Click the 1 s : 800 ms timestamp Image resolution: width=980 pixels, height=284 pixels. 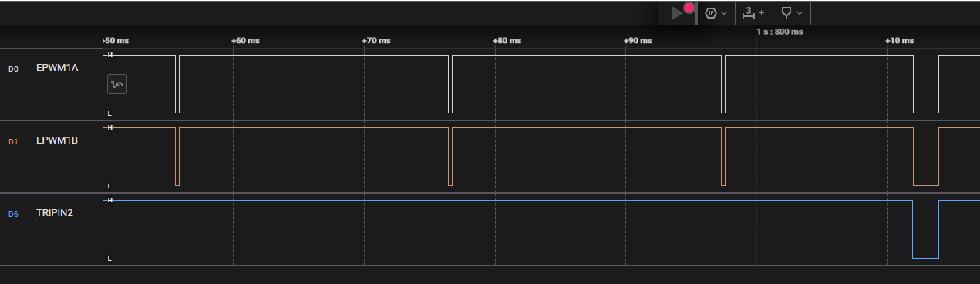pos(780,32)
